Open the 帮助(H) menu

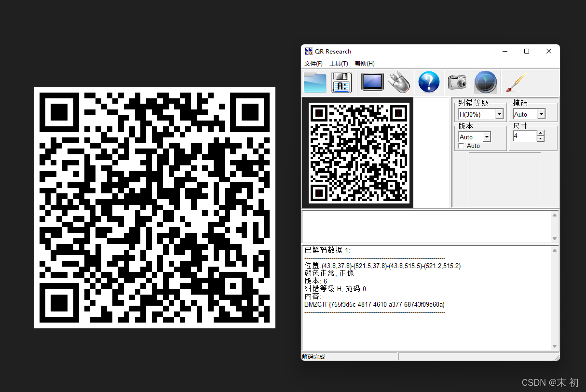click(x=365, y=64)
